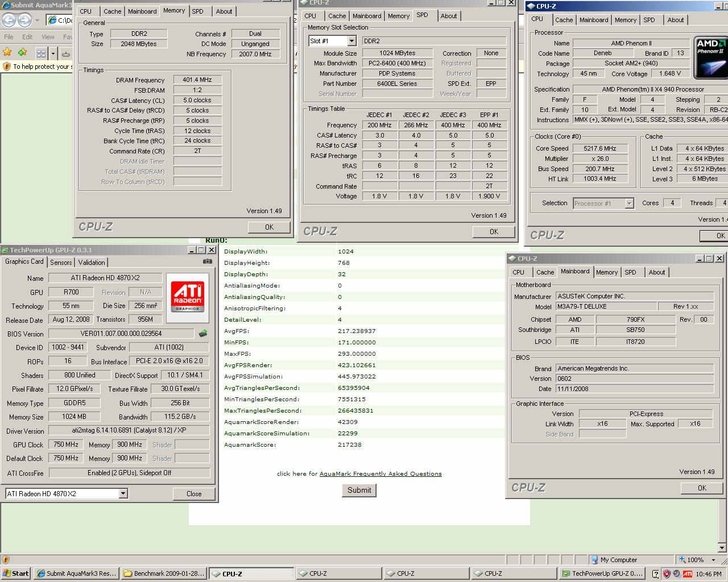Click the NB Frequency 2007.0 MHz value
This screenshot has width=728, height=582.
pos(255,54)
